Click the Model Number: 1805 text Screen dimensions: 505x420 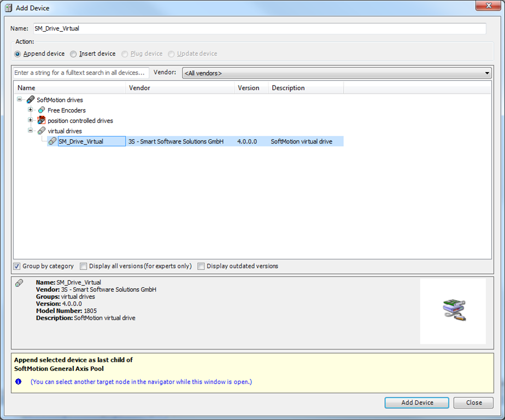click(66, 311)
